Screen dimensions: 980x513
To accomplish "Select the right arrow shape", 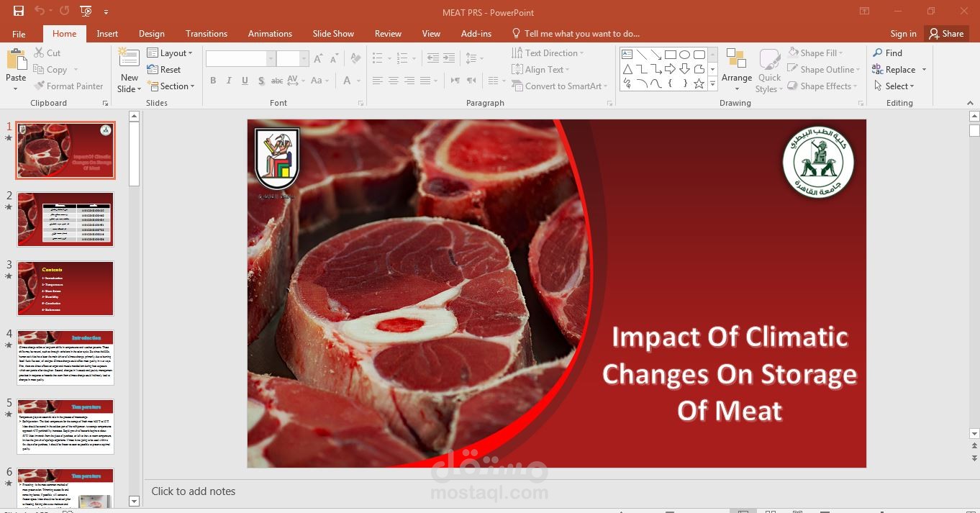I will pyautogui.click(x=670, y=69).
